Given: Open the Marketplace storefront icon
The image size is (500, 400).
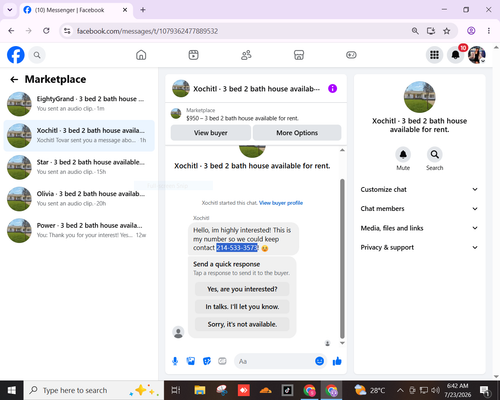Looking at the screenshot, I should pos(299,55).
